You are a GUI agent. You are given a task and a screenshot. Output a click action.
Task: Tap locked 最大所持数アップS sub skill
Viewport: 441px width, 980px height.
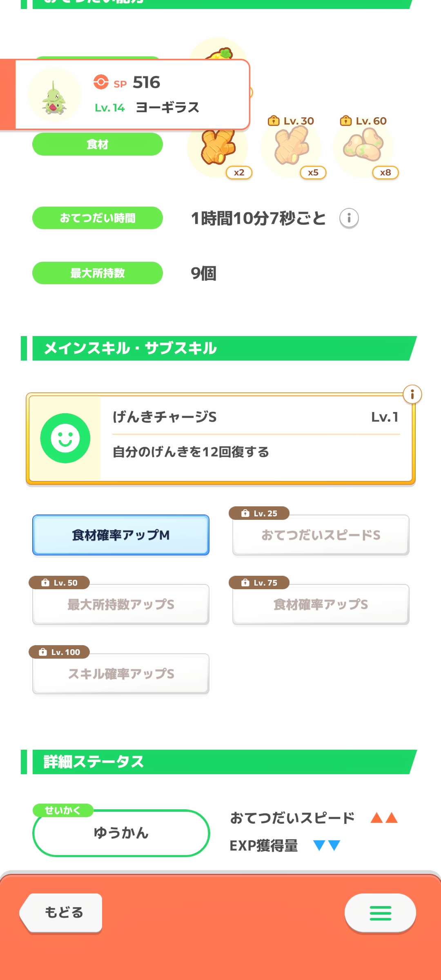click(x=121, y=604)
